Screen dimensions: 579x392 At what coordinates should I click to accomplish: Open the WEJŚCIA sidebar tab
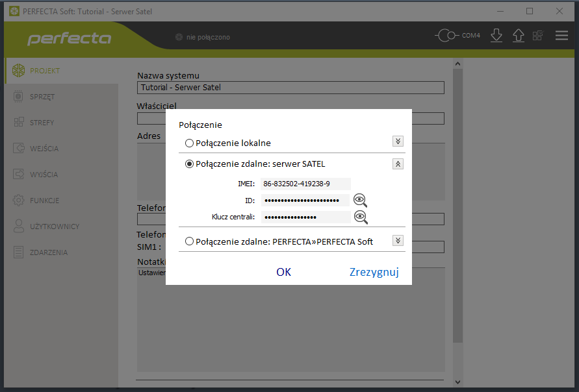click(61, 149)
